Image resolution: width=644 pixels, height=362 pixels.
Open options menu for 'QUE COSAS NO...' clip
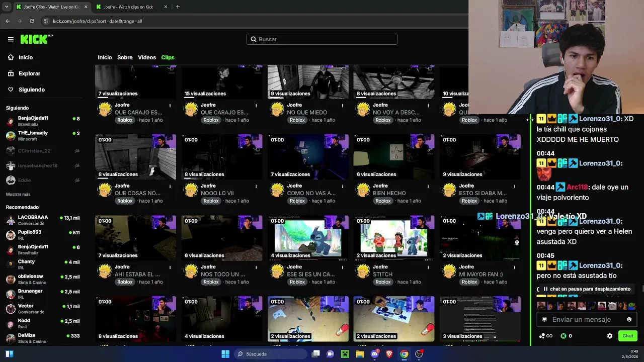pos(170,186)
